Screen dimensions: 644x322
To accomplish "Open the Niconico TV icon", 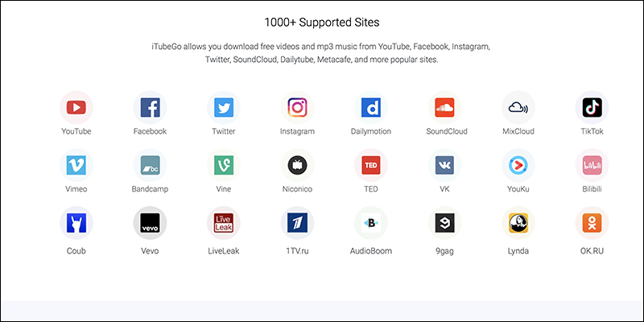I will click(x=297, y=165).
